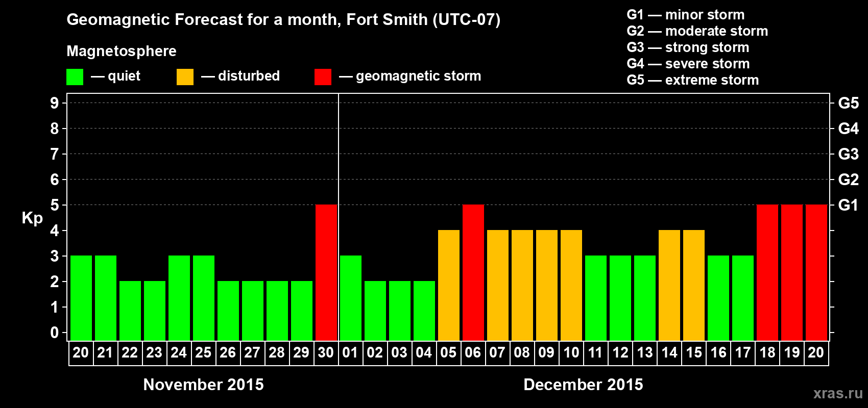Click the 'G3' right-axis label
The width and height of the screenshot is (868, 408).
point(849,154)
